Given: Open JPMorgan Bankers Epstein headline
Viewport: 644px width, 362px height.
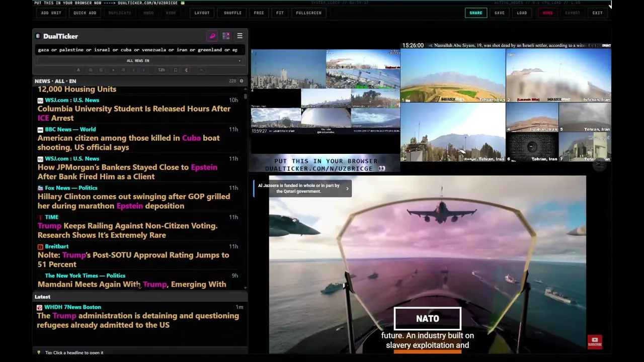Looking at the screenshot, I should [127, 172].
